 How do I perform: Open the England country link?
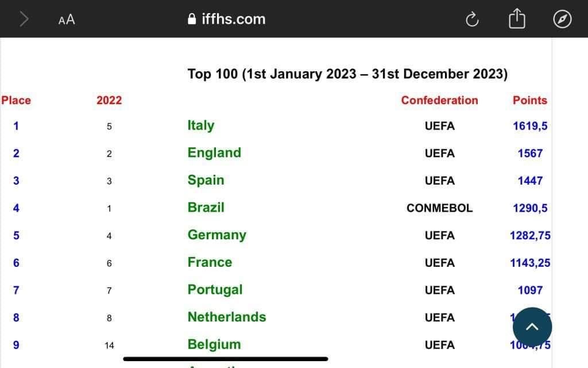(214, 153)
